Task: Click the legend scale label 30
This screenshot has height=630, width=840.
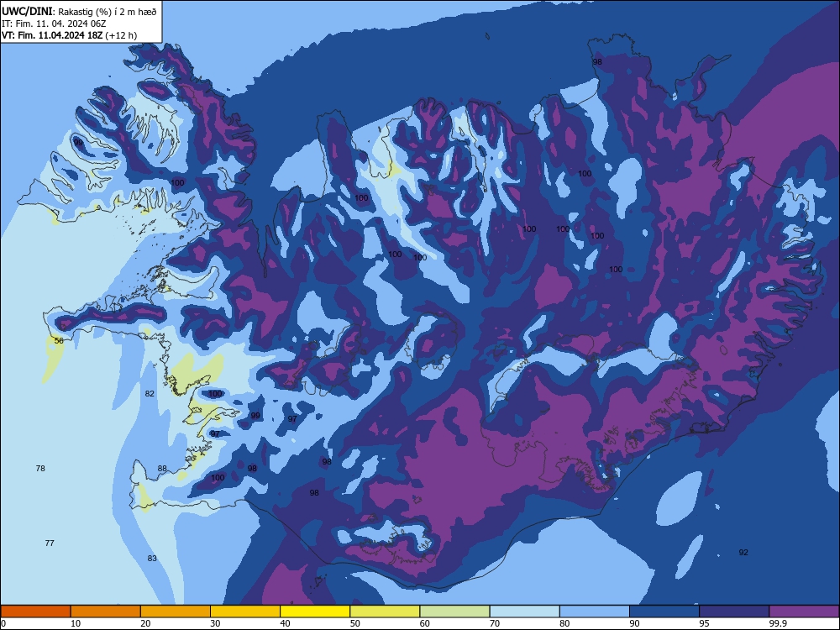Action: pyautogui.click(x=215, y=623)
